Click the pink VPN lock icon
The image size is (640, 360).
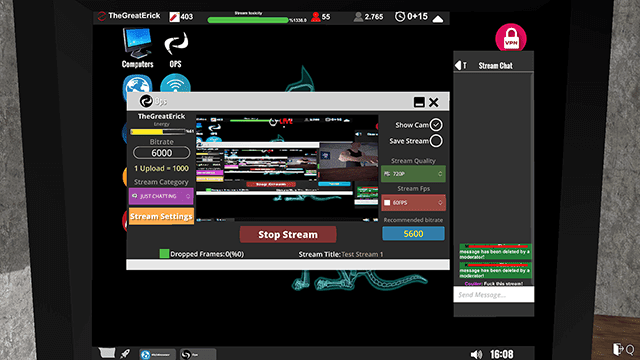[511, 38]
